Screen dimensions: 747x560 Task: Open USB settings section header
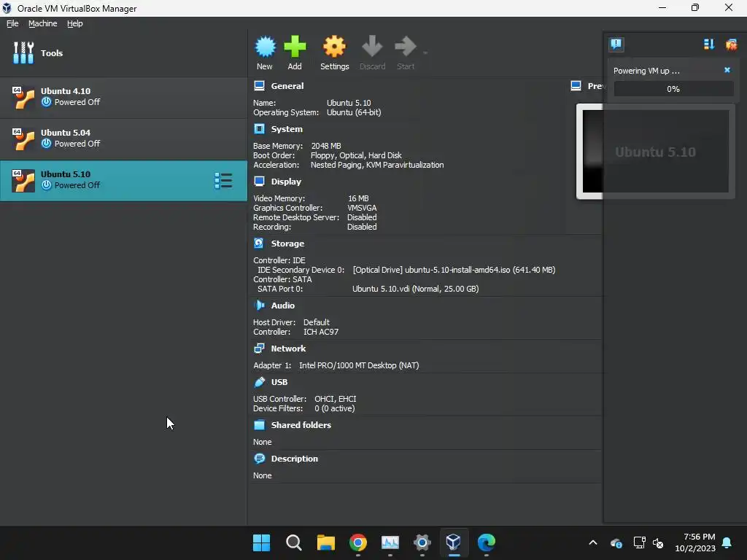(279, 382)
